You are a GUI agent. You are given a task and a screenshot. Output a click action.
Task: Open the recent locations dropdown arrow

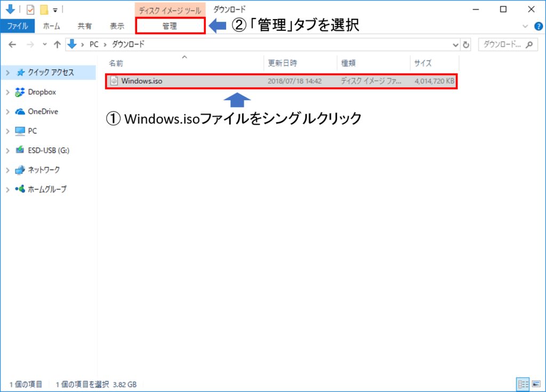pos(45,45)
